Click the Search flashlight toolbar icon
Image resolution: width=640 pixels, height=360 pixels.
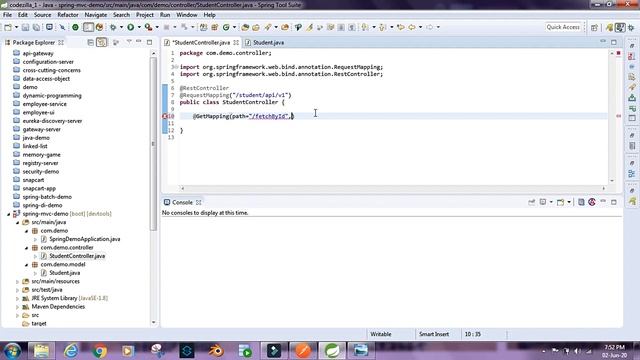point(268,27)
